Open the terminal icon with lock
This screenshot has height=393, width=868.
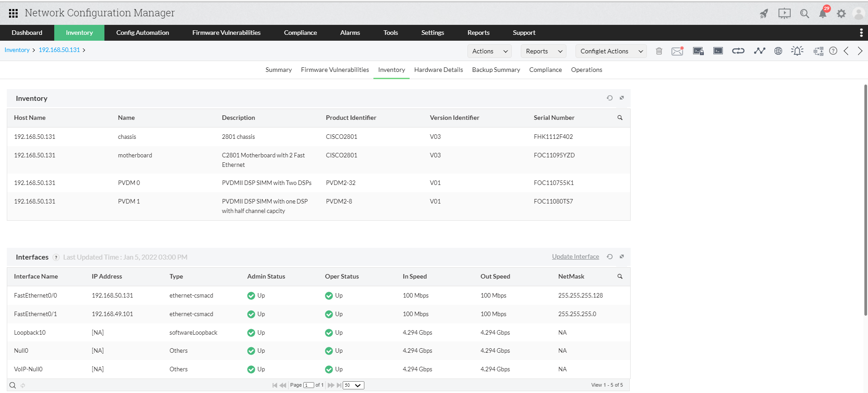click(x=698, y=51)
